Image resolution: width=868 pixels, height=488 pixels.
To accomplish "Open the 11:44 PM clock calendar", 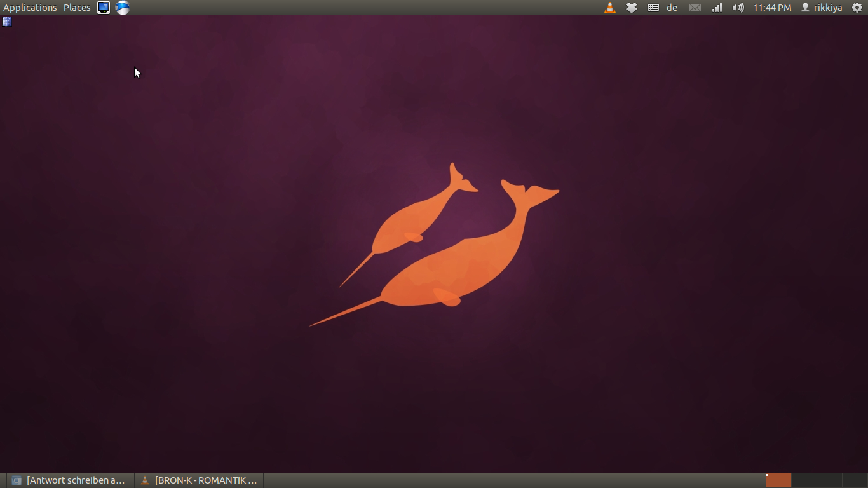I will point(772,8).
